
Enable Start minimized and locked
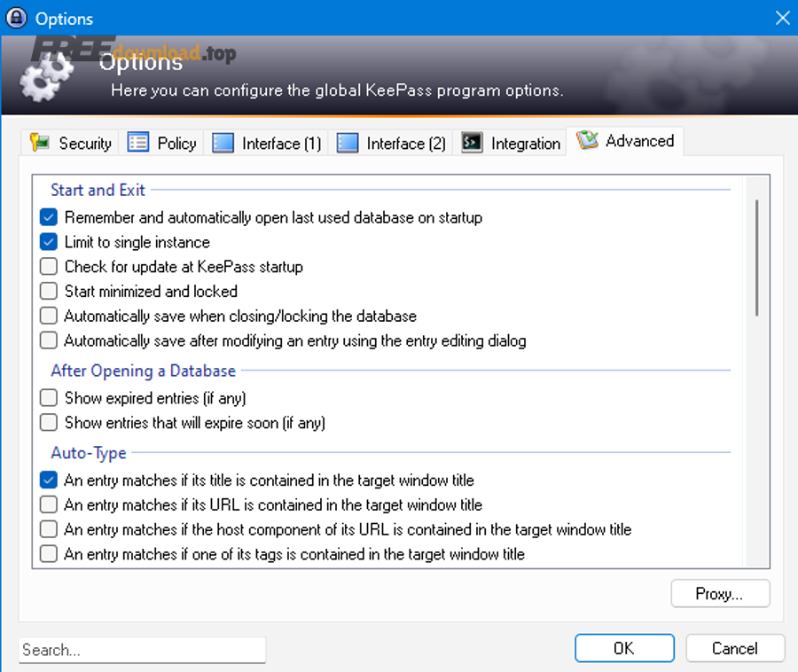pos(49,292)
